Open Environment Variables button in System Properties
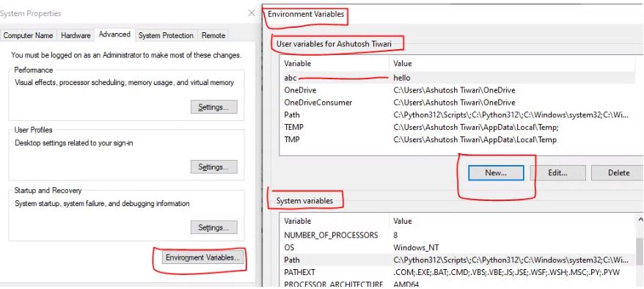644x289 pixels. [x=202, y=257]
